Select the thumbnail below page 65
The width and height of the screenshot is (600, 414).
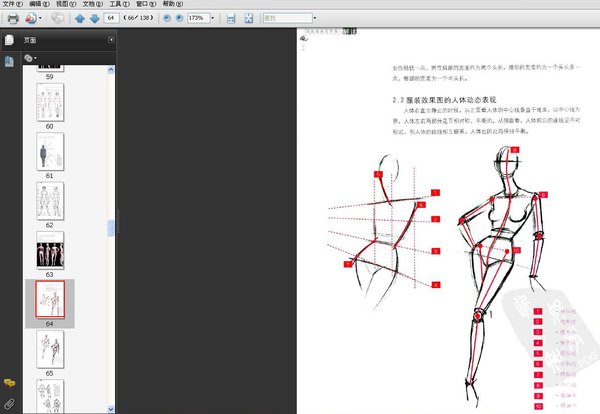click(50, 396)
